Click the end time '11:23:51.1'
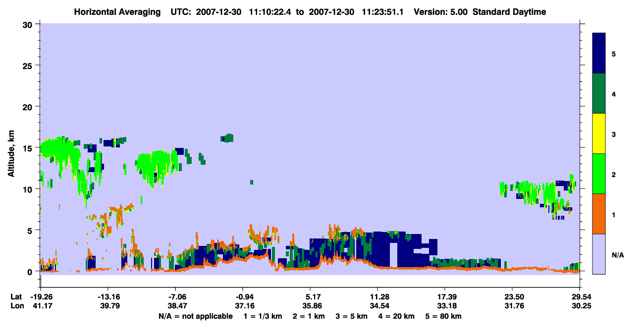 384,12
